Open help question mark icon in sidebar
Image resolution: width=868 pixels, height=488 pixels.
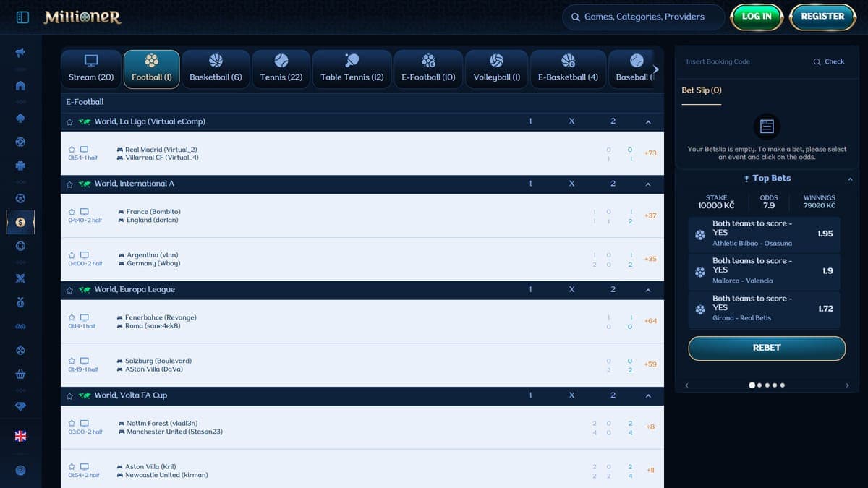[20, 470]
